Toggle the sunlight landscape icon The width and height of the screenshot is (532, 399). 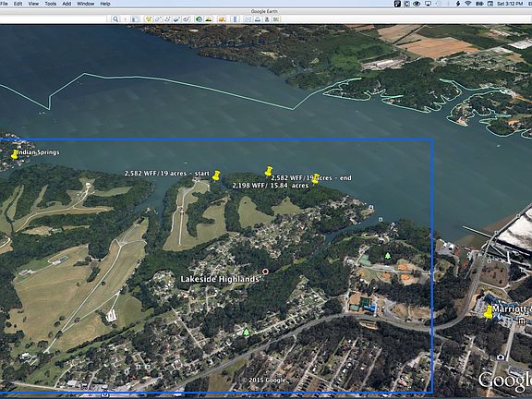209,19
